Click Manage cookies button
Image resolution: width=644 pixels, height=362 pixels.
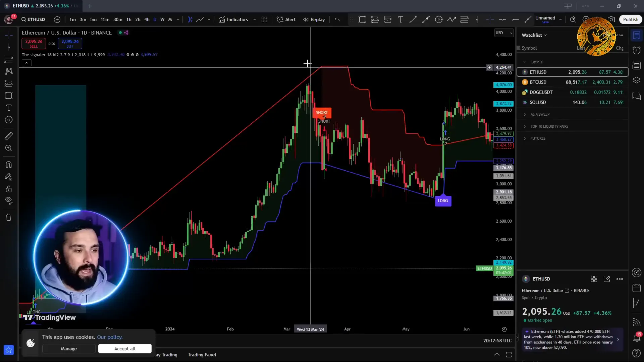(x=69, y=349)
